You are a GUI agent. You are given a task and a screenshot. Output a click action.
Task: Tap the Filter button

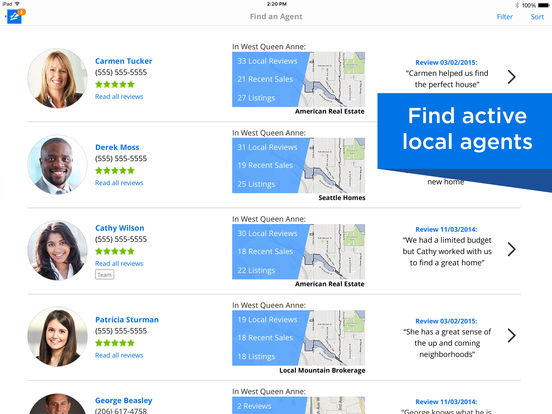[x=504, y=17]
